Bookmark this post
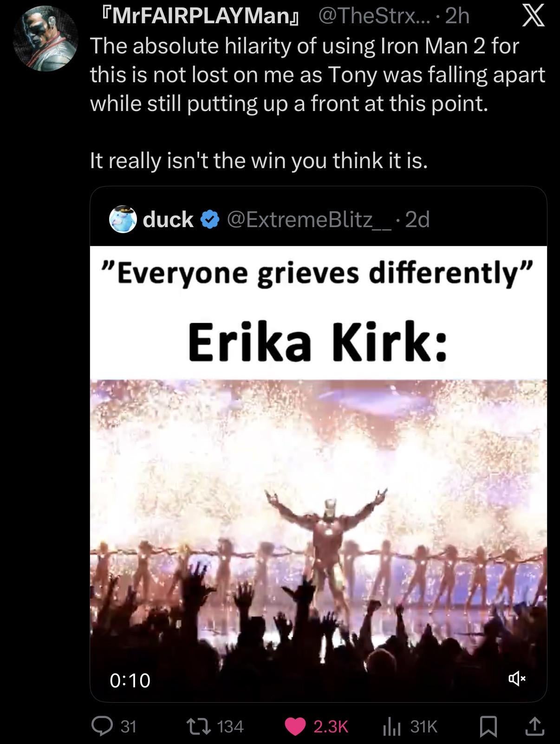 point(488,726)
